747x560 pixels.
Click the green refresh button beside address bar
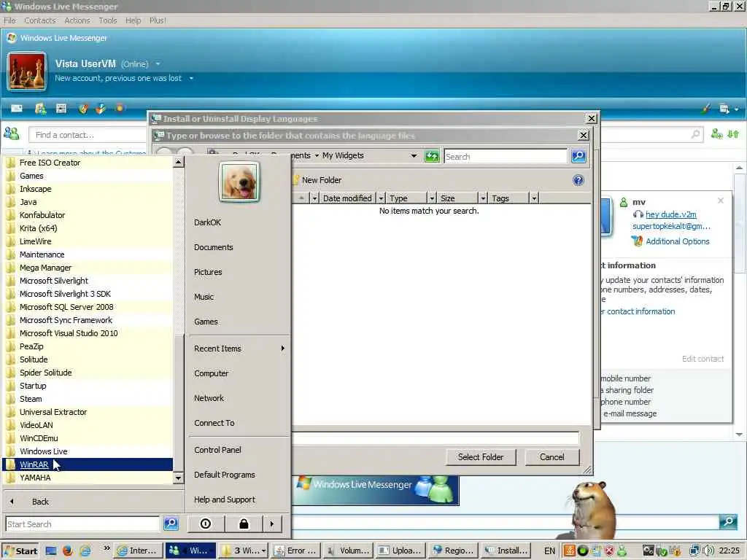tap(432, 156)
